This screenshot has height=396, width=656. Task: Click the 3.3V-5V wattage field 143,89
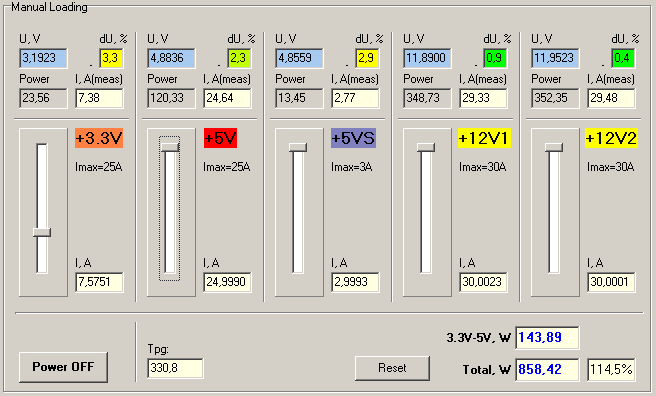547,337
